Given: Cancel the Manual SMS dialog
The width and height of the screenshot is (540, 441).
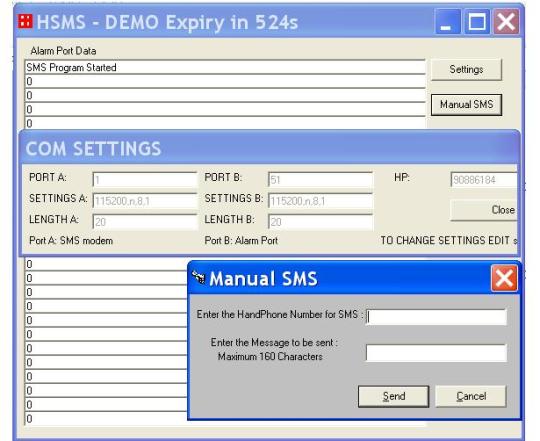Looking at the screenshot, I should 471,396.
